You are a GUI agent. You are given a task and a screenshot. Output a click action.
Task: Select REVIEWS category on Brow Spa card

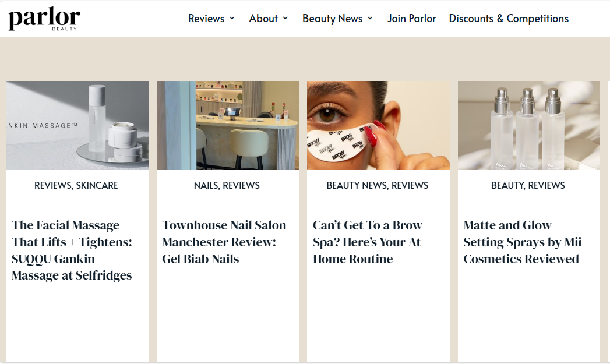[x=410, y=186]
